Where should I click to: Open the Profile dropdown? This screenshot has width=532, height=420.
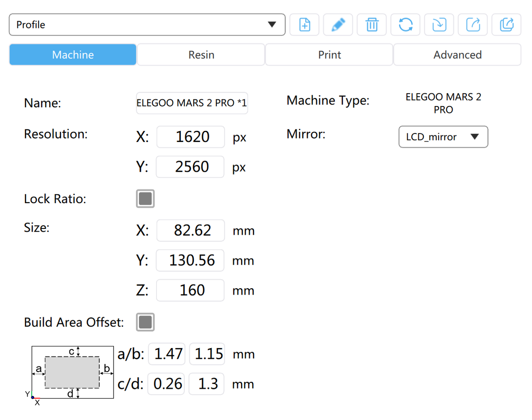(x=147, y=24)
